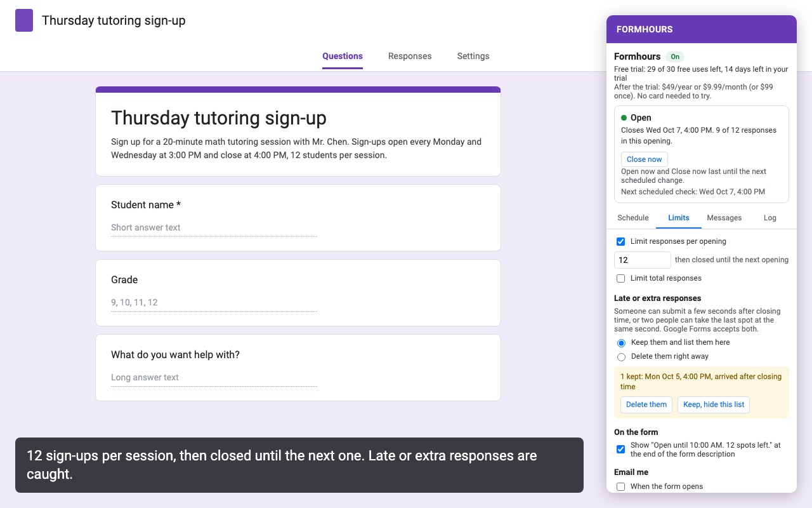Open the Schedule tab in Formhours
The width and height of the screenshot is (812, 508).
tap(633, 218)
